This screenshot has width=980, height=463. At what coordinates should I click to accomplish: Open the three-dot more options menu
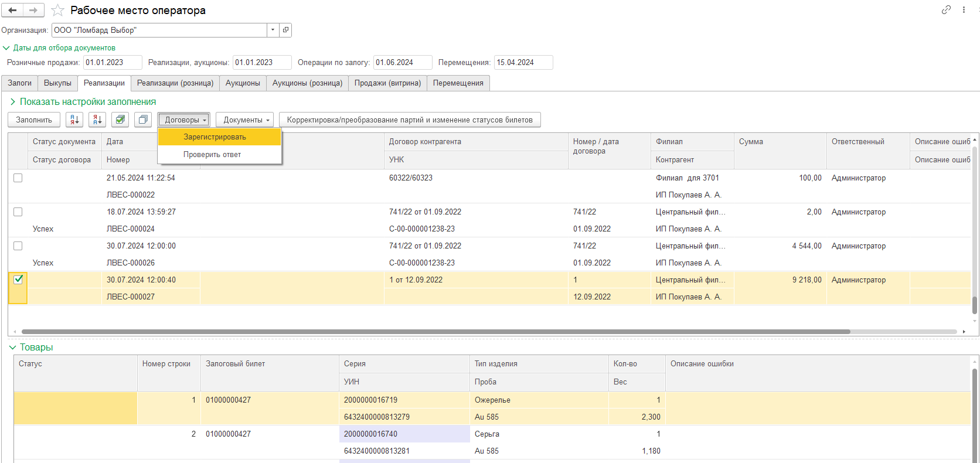[964, 10]
